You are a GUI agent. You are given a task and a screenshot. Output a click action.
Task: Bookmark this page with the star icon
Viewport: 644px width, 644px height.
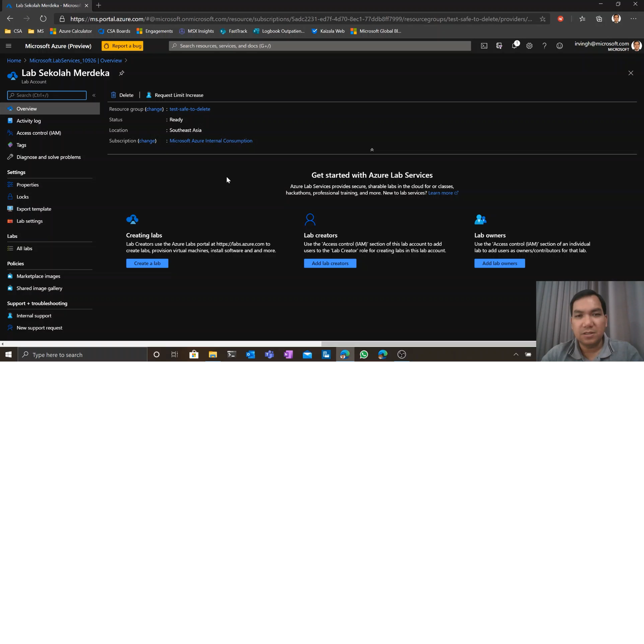point(543,19)
